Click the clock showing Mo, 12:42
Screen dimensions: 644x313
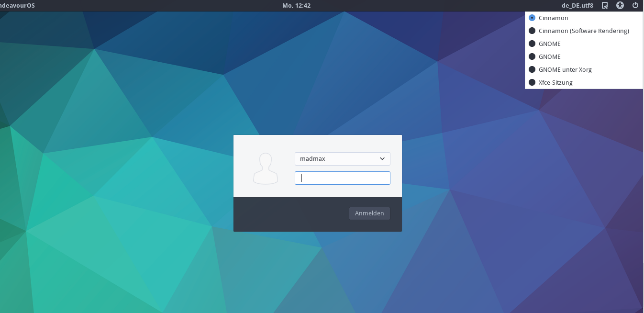click(x=296, y=6)
